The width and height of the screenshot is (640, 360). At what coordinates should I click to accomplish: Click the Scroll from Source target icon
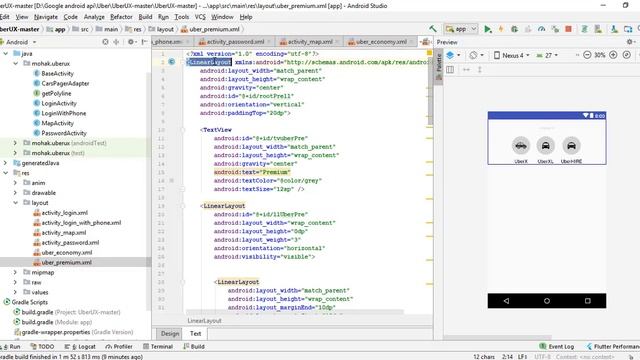coord(105,42)
